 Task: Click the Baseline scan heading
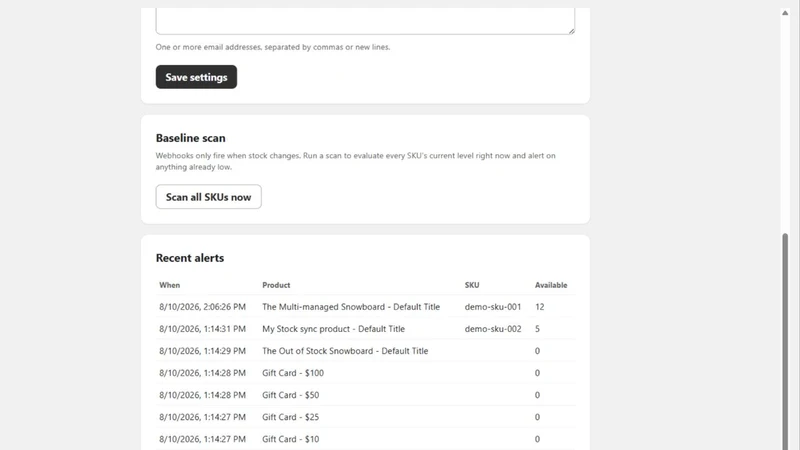click(x=190, y=138)
